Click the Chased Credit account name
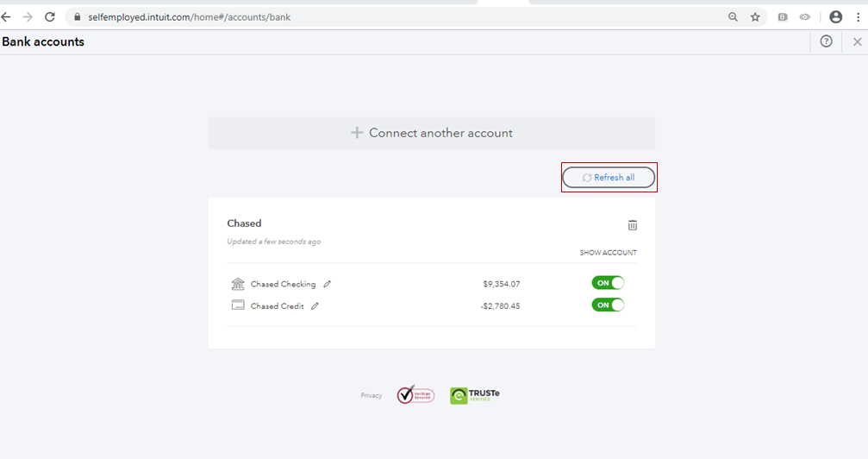The image size is (868, 459). pyautogui.click(x=277, y=306)
